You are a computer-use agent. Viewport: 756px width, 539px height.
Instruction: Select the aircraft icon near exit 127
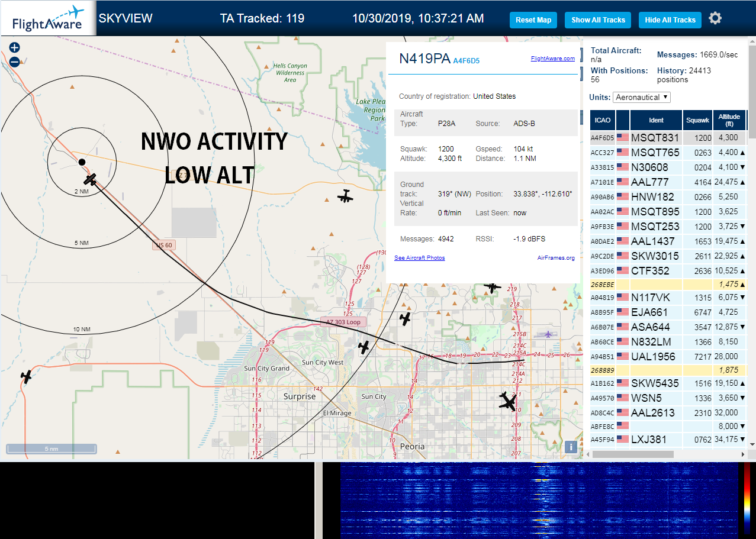(x=406, y=319)
